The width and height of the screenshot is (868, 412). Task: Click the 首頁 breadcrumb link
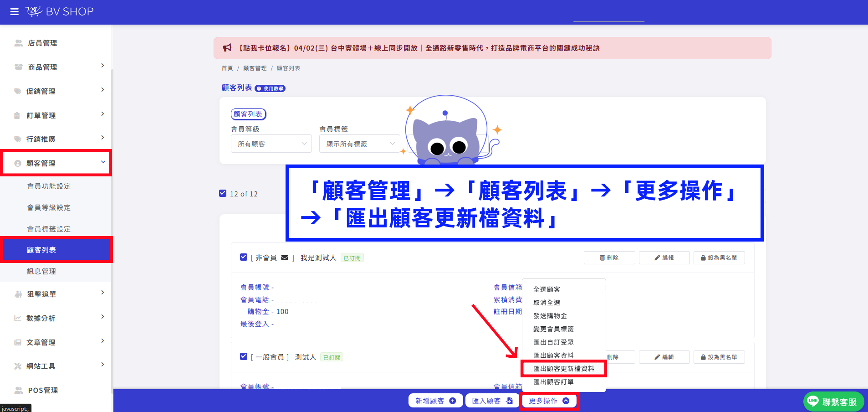[227, 68]
